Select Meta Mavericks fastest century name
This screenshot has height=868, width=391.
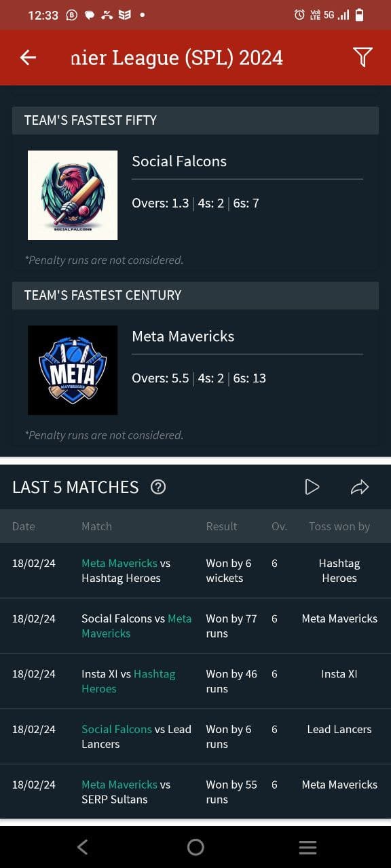(x=183, y=336)
